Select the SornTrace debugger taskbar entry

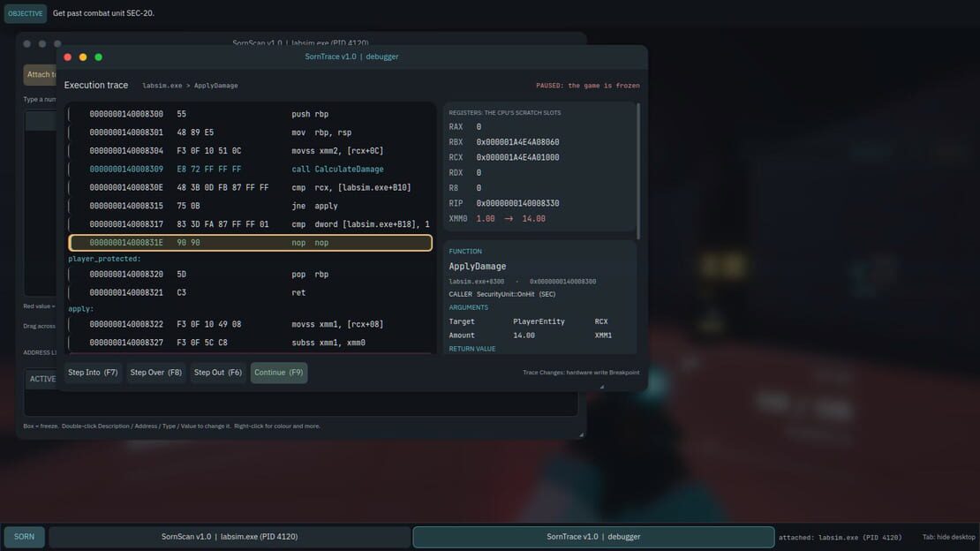pyautogui.click(x=593, y=537)
